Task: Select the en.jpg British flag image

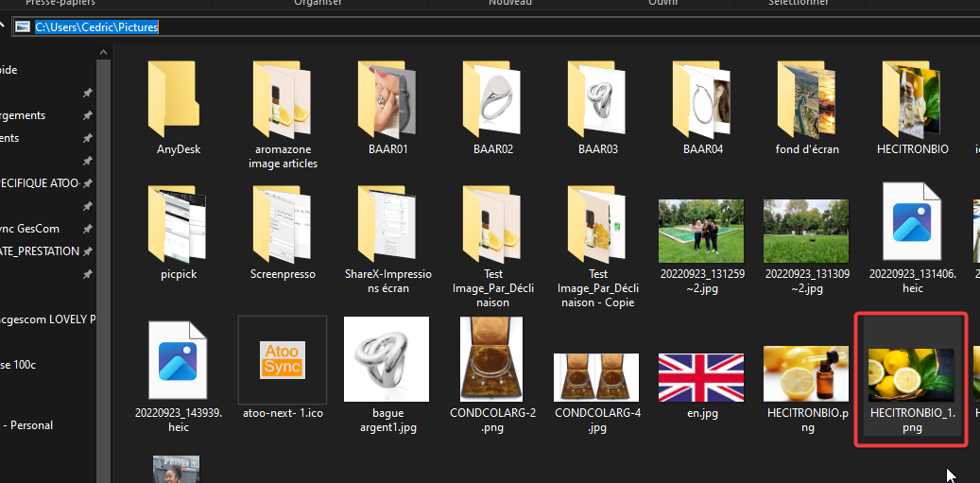Action: pyautogui.click(x=701, y=377)
